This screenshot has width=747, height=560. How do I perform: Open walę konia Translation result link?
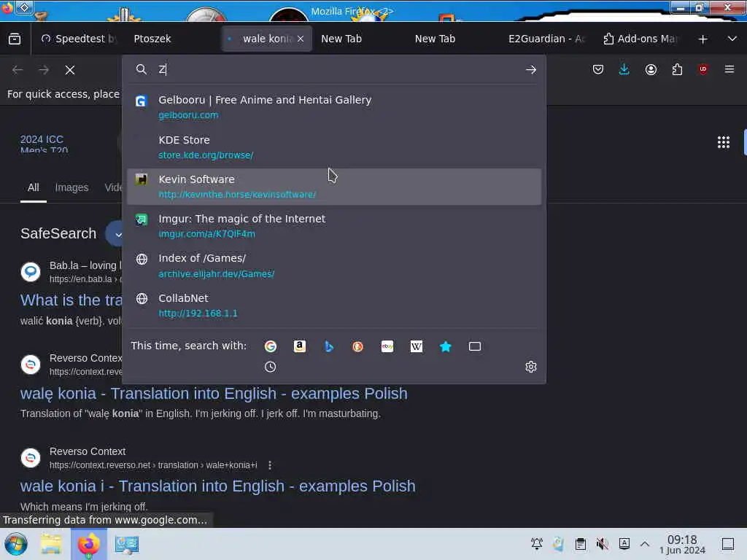click(x=214, y=394)
